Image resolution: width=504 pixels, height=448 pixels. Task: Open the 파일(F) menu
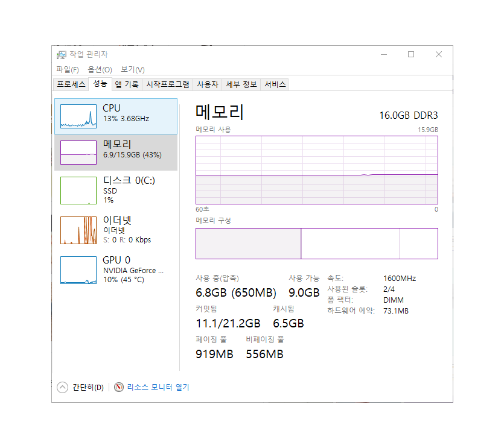click(67, 70)
